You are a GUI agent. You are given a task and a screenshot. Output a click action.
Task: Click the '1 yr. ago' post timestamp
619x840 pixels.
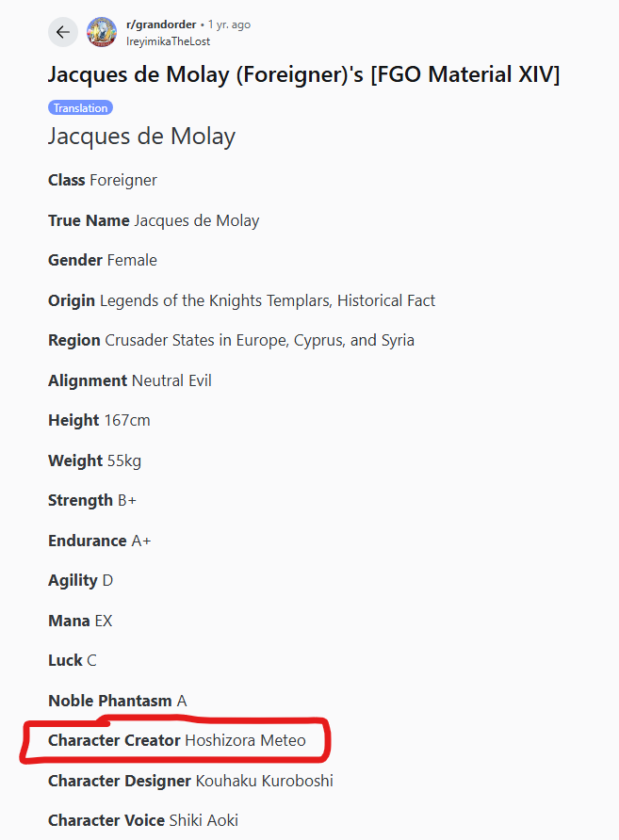point(229,24)
